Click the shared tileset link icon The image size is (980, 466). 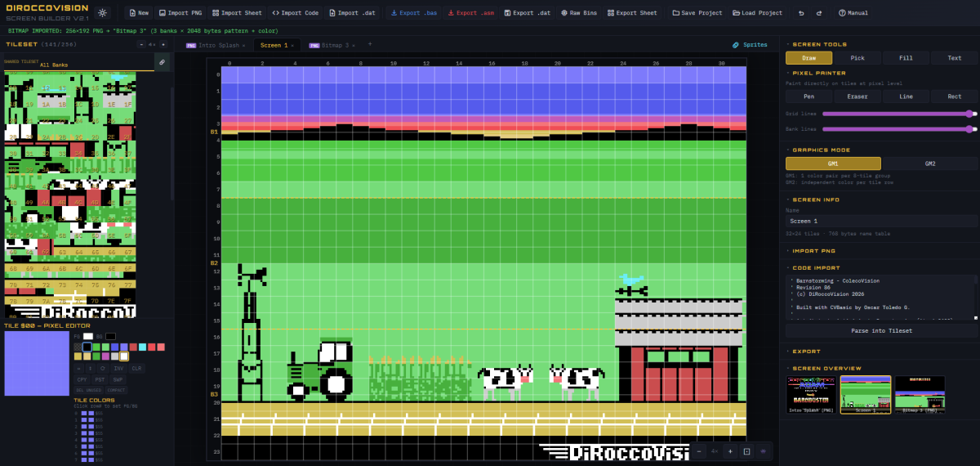162,62
